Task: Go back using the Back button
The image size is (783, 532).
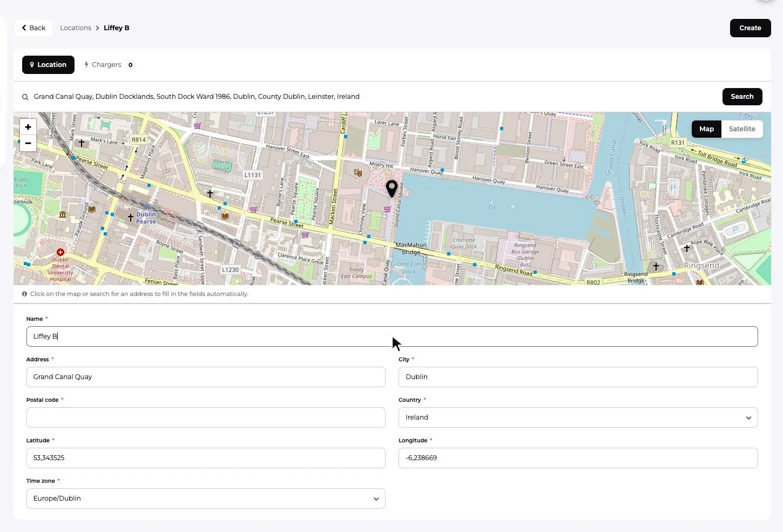Action: (x=33, y=28)
